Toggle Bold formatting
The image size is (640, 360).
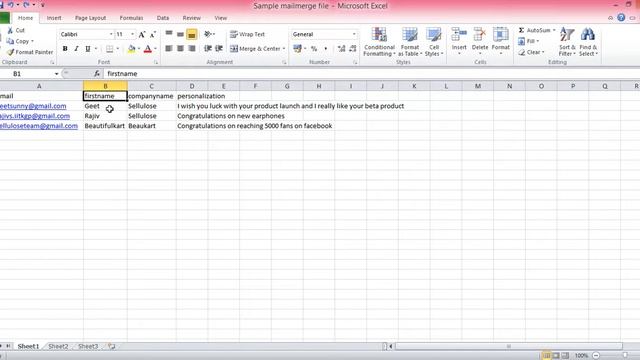click(x=65, y=49)
